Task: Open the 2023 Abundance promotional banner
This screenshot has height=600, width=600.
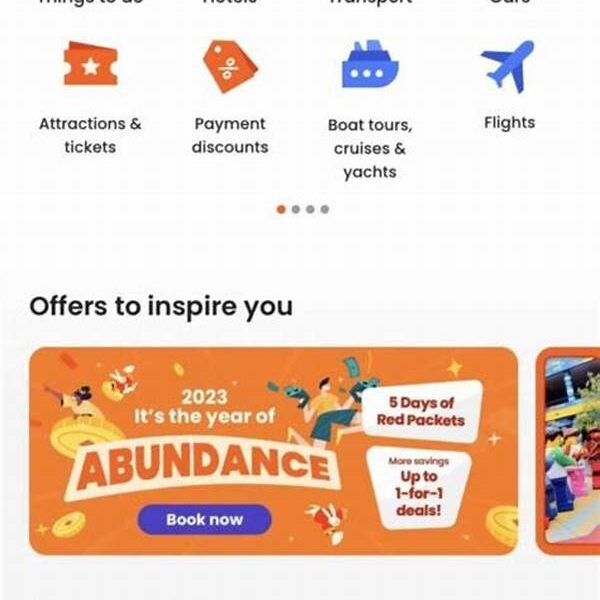Action: [x=274, y=451]
